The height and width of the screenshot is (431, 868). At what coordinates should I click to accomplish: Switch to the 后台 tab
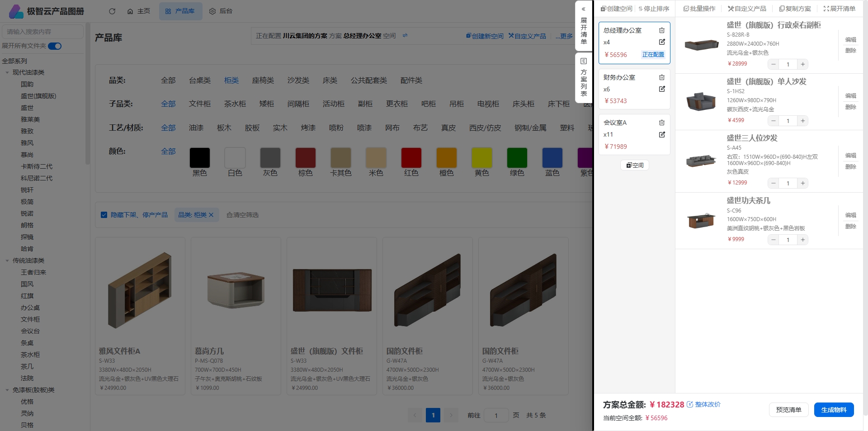pos(221,11)
